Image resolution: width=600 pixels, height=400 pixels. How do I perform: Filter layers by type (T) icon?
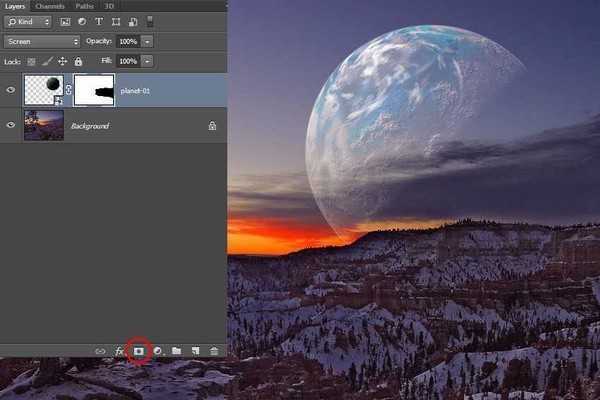pyautogui.click(x=99, y=21)
